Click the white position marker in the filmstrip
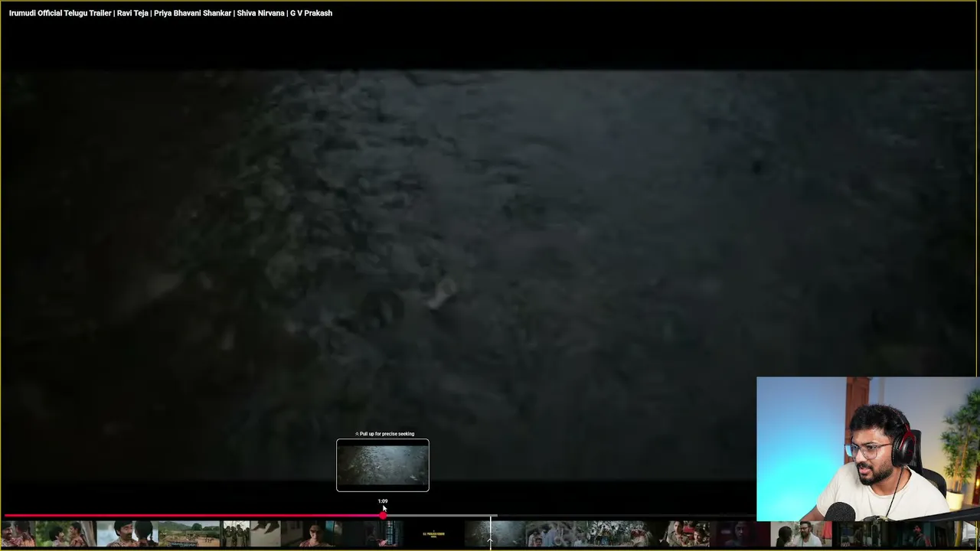The height and width of the screenshot is (551, 980). pos(491,533)
